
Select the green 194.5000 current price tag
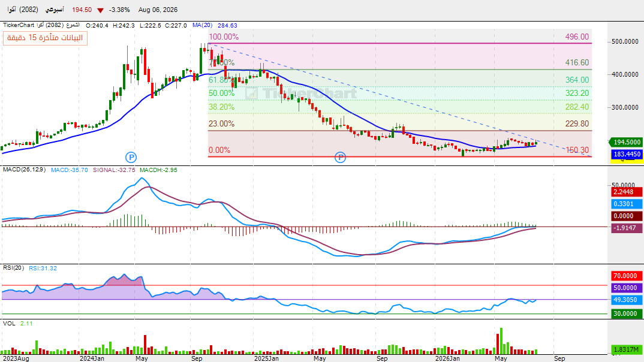click(x=627, y=142)
